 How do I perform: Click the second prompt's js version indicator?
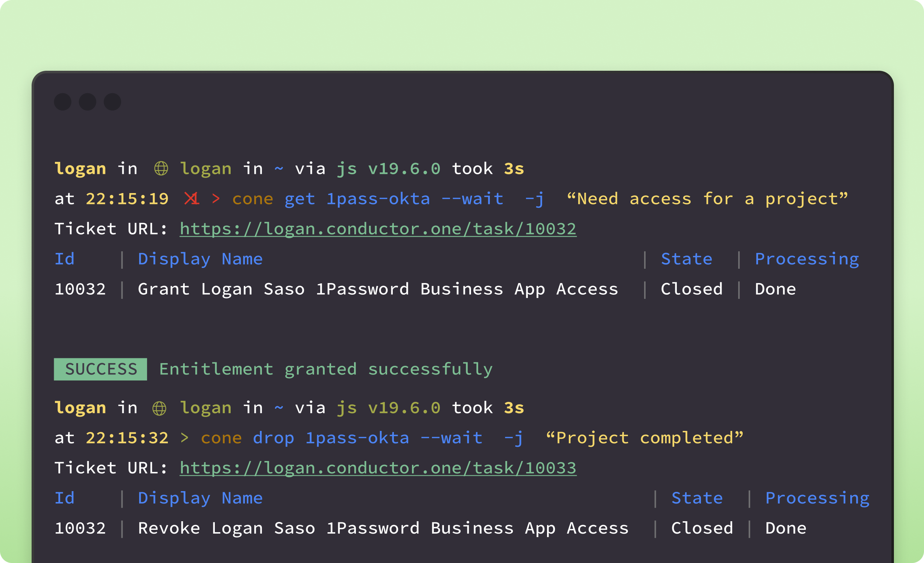pyautogui.click(x=388, y=407)
